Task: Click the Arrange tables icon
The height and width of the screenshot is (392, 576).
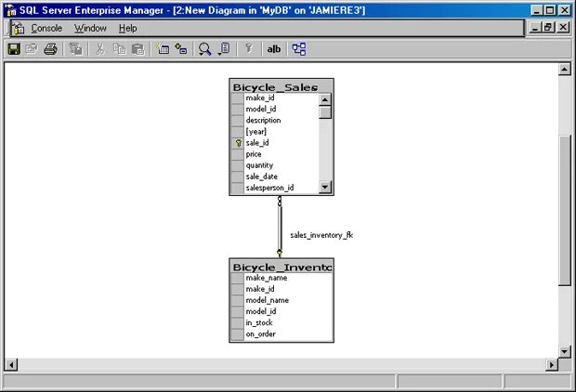Action: coord(298,49)
